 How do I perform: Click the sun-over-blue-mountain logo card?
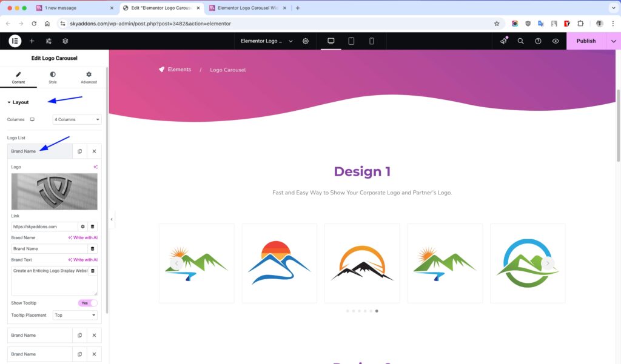279,263
